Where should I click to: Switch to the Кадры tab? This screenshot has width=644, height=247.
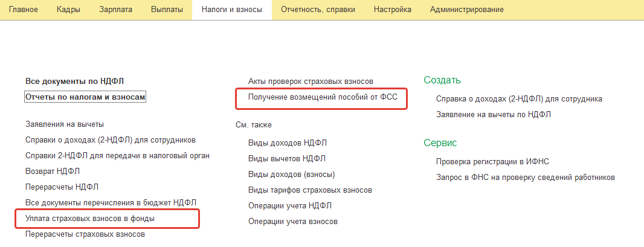[x=69, y=10]
